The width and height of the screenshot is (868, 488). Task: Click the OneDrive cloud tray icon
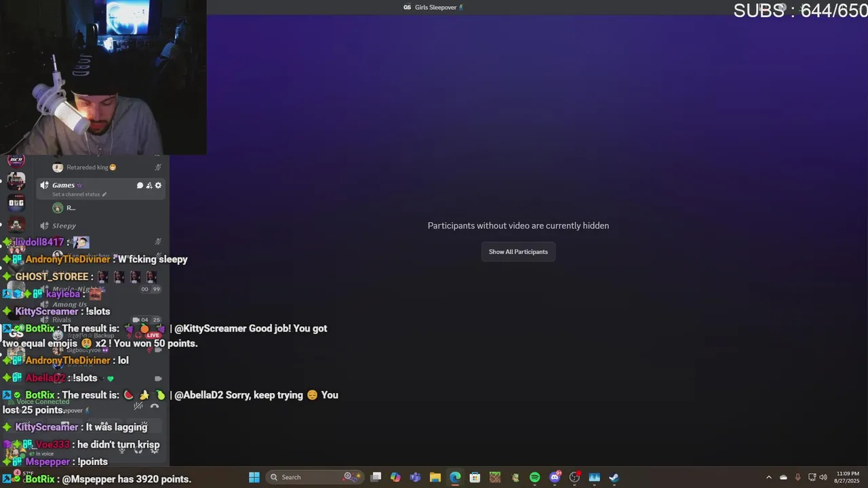coord(783,477)
